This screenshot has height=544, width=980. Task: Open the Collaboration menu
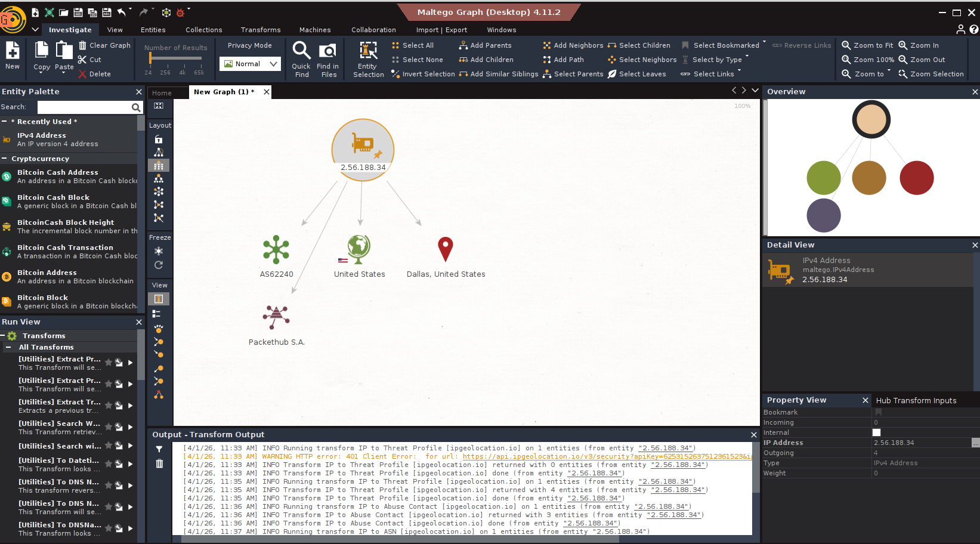373,29
